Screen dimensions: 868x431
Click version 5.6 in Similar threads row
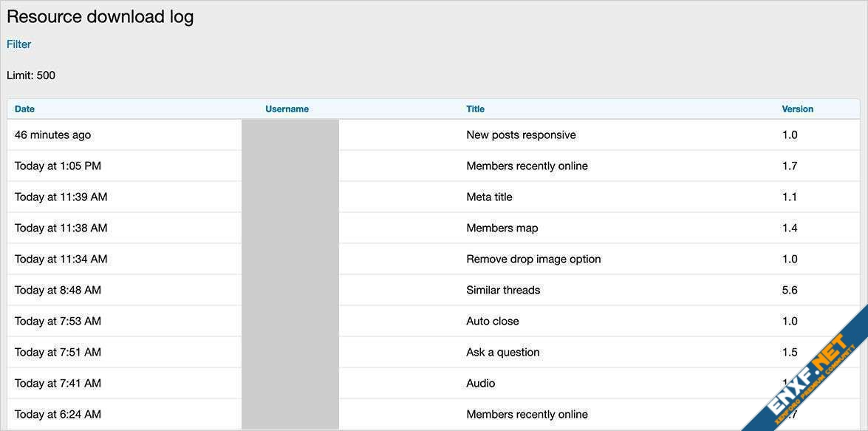[x=790, y=291]
